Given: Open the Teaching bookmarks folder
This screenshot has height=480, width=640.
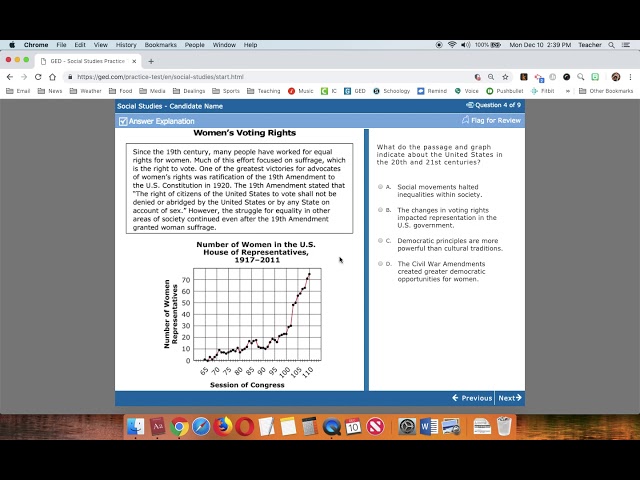Looking at the screenshot, I should tap(264, 91).
